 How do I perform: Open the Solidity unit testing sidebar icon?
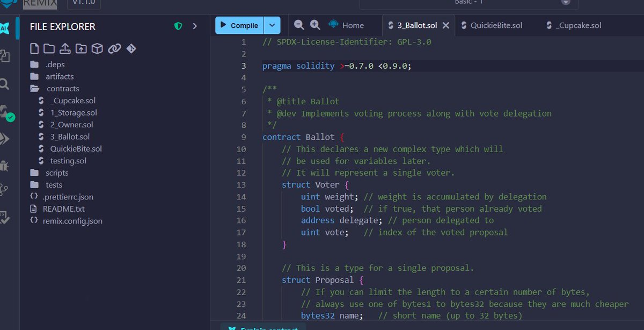pos(4,217)
